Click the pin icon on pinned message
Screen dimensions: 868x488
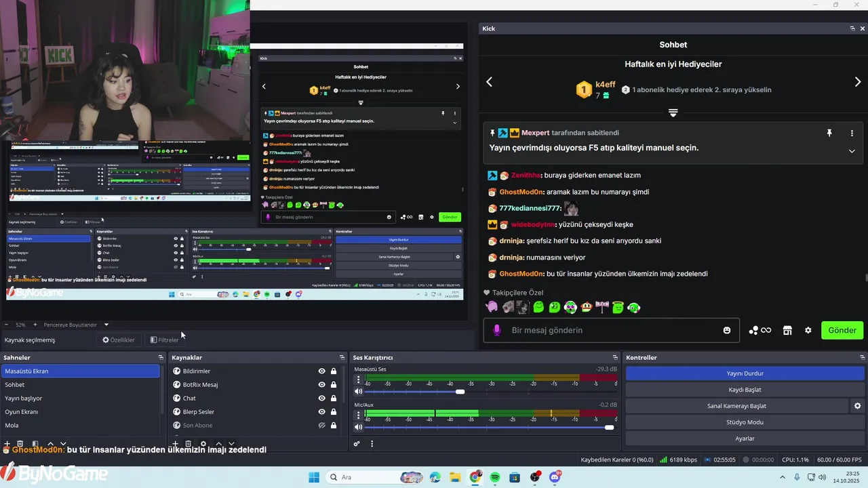(829, 133)
